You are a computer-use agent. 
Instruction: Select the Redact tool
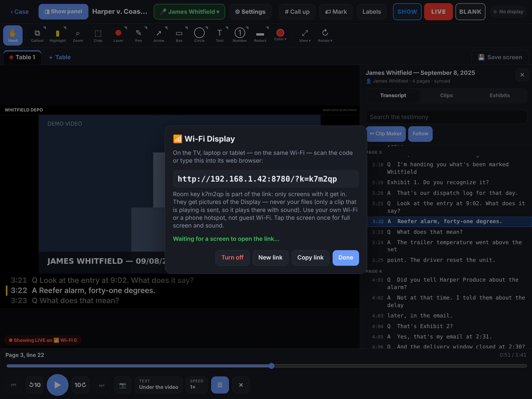(260, 35)
